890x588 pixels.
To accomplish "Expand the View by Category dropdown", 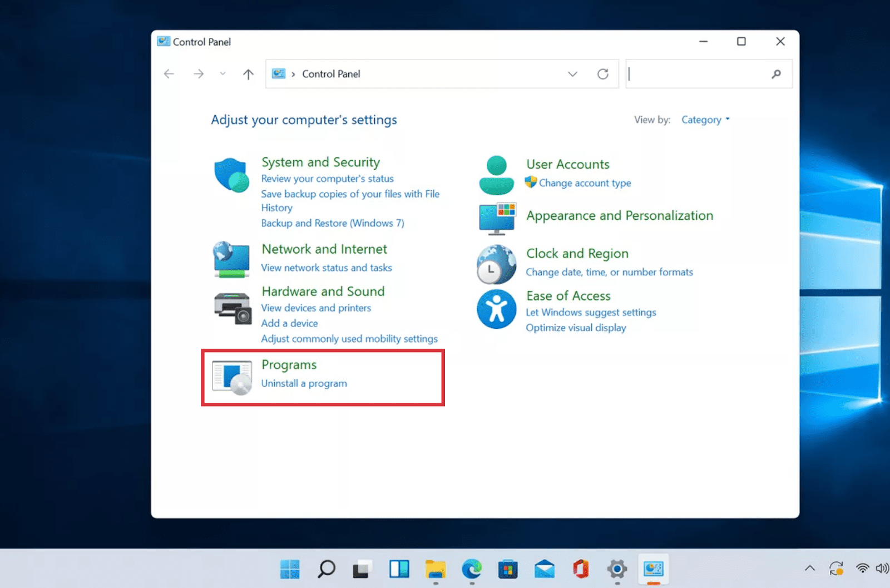I will [705, 120].
